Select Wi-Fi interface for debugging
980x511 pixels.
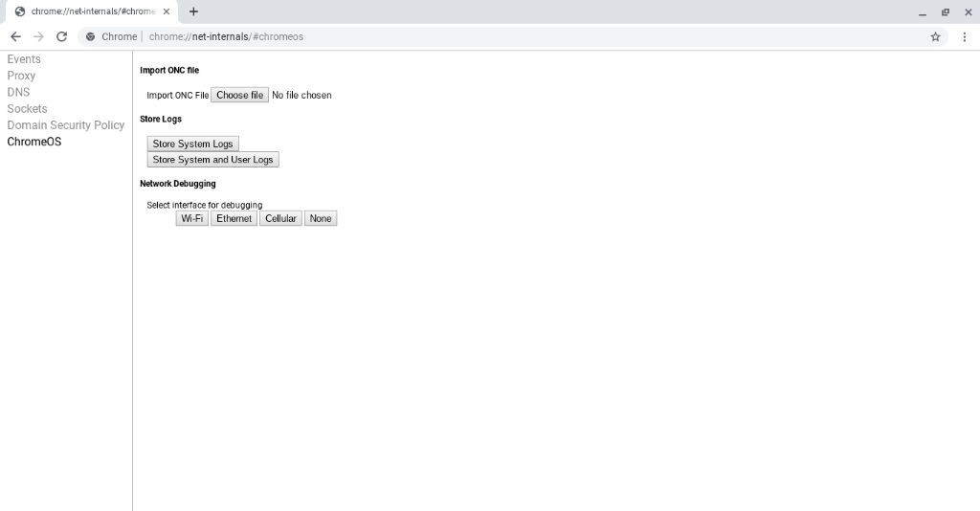(x=191, y=218)
